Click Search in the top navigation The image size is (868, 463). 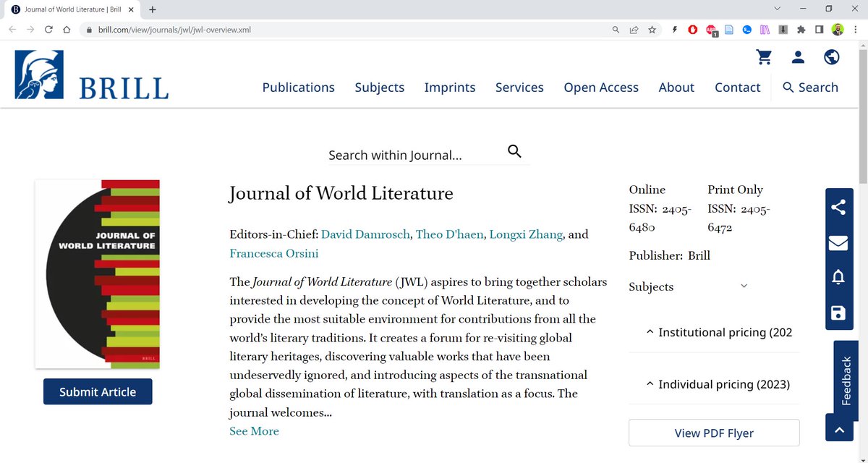810,87
